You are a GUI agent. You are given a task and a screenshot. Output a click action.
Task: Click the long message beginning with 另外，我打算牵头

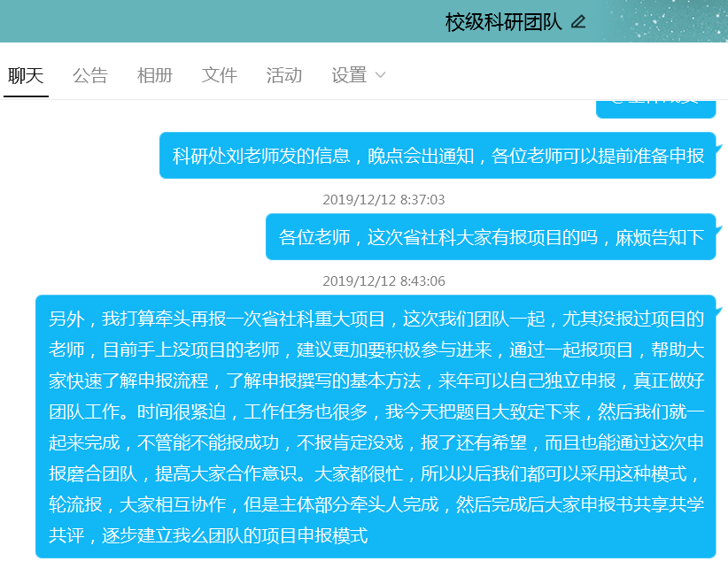(376, 427)
